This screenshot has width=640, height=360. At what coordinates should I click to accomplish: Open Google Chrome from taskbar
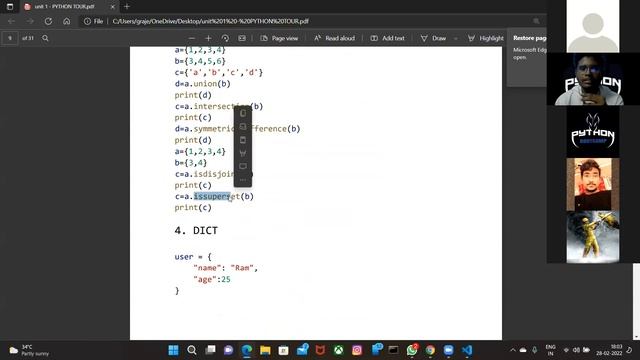[430, 350]
